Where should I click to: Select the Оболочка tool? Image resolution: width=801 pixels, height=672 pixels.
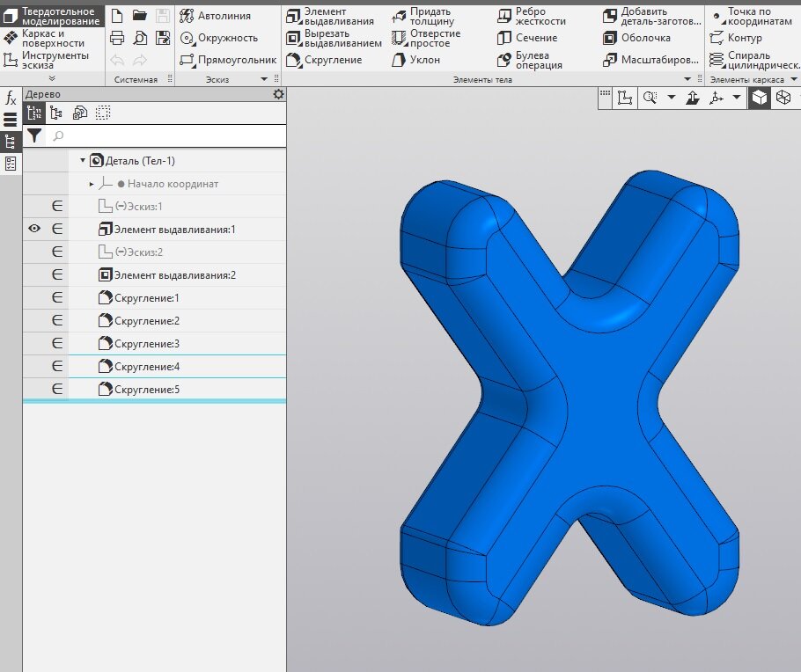(x=636, y=38)
